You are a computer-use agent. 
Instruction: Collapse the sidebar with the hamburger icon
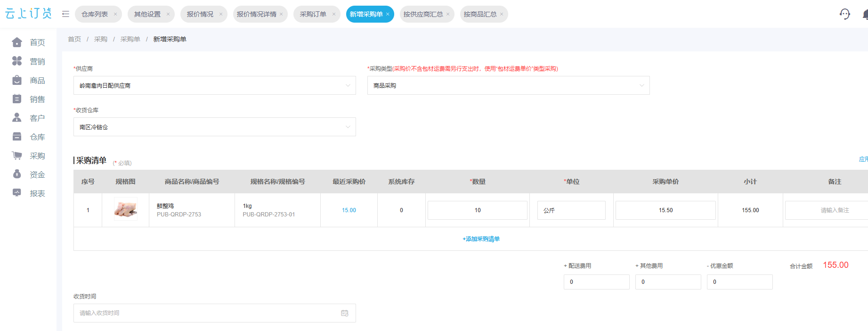(65, 14)
